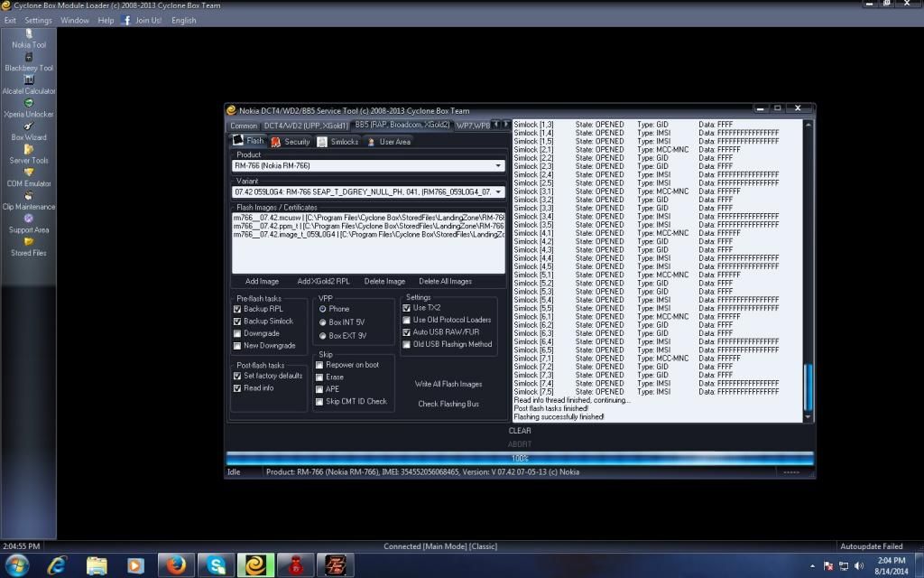
Task: Click the Check Flashing Bus button
Action: (x=448, y=404)
